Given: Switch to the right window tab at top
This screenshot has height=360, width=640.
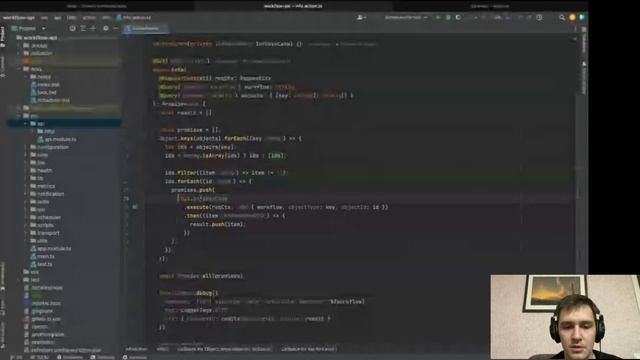Looking at the screenshot, I should pos(490,6).
